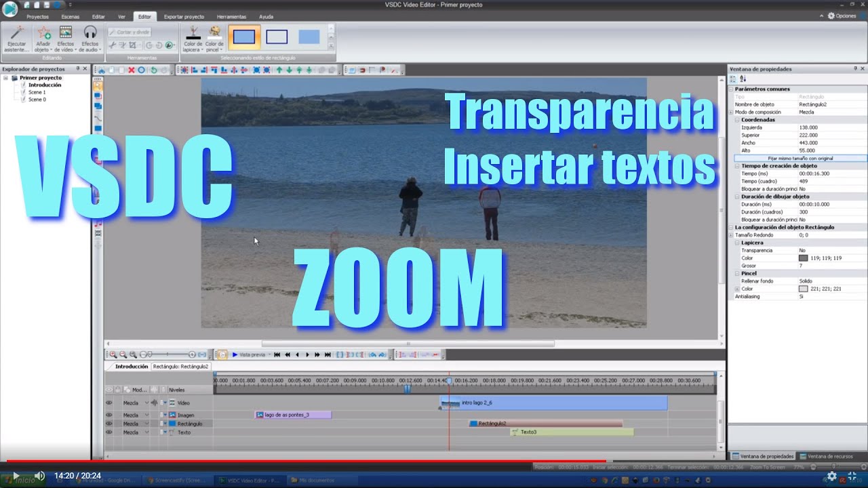Step one frame forward
This screenshot has height=488, width=868.
click(x=307, y=354)
